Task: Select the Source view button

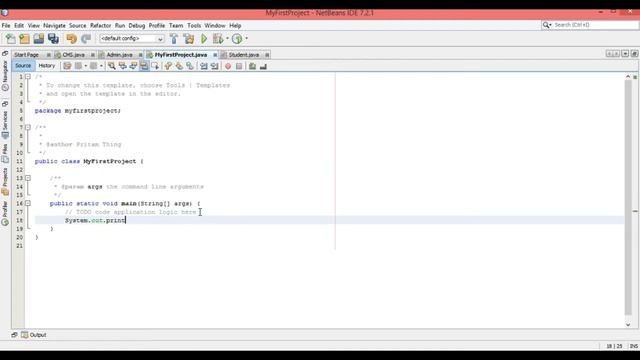Action: pyautogui.click(x=23, y=66)
